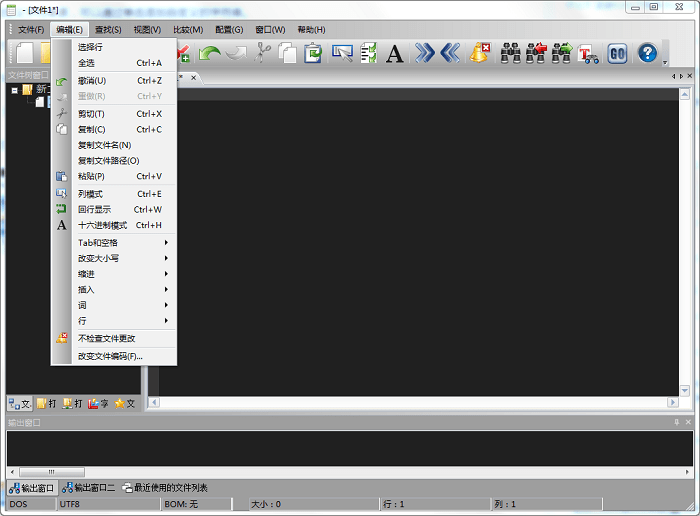Open help via the blue question mark icon

click(x=647, y=53)
